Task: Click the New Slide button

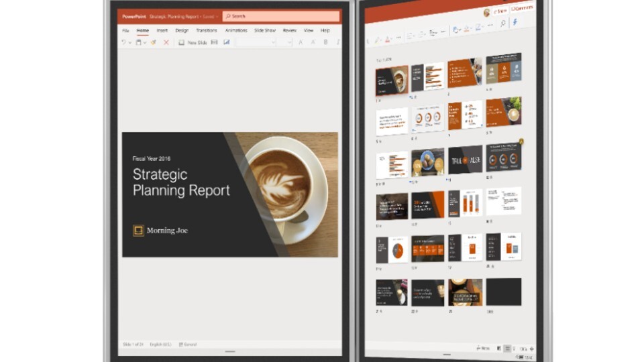Action: click(x=193, y=42)
